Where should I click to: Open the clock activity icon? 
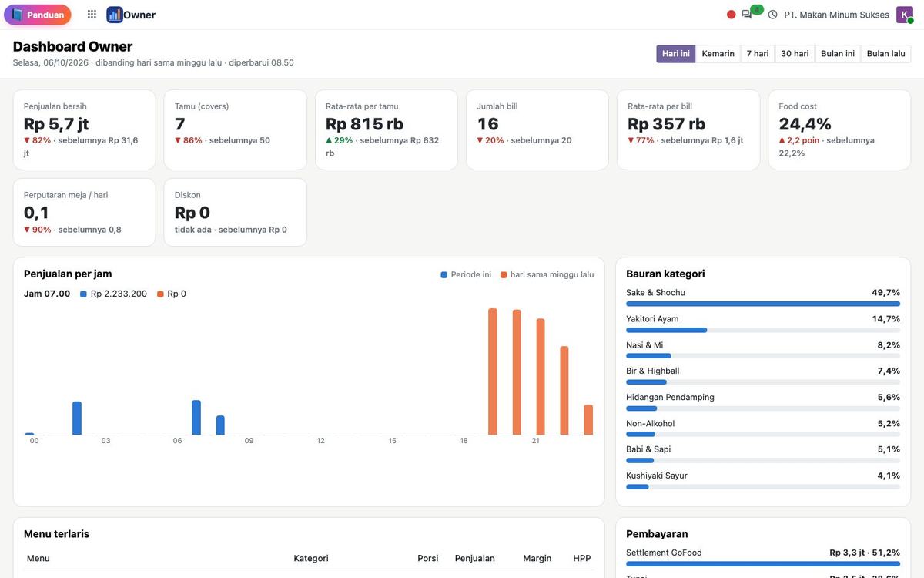pos(772,15)
